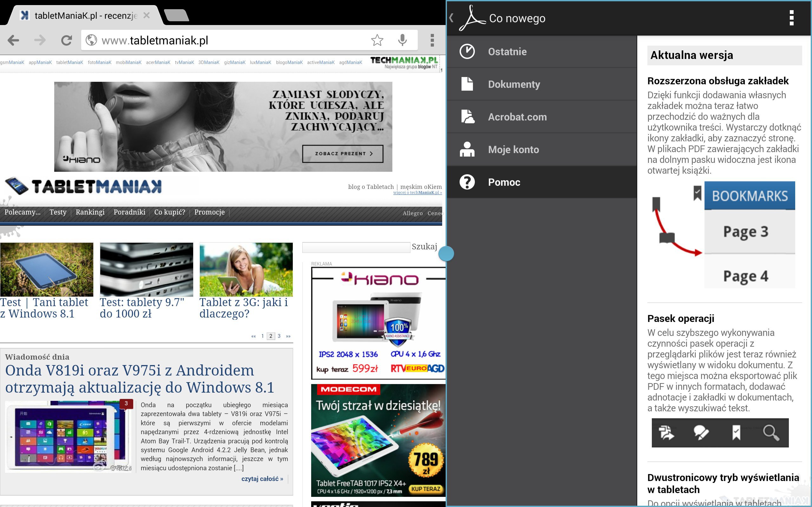Follow the czytaj całość link

[262, 479]
